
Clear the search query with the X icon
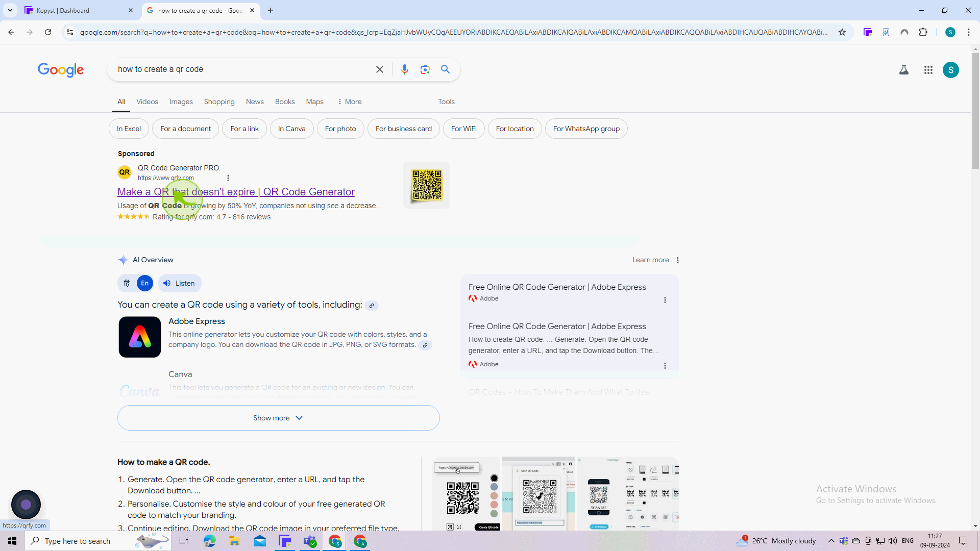point(379,69)
